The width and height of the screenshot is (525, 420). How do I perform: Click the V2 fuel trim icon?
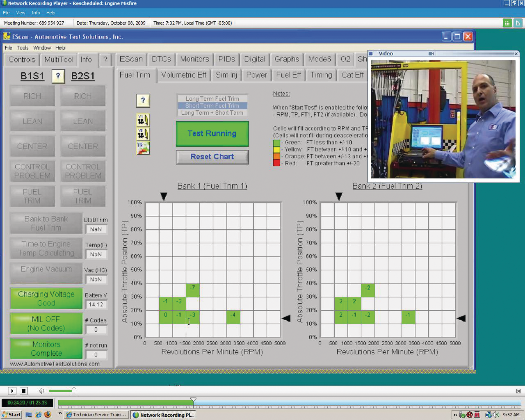(143, 134)
